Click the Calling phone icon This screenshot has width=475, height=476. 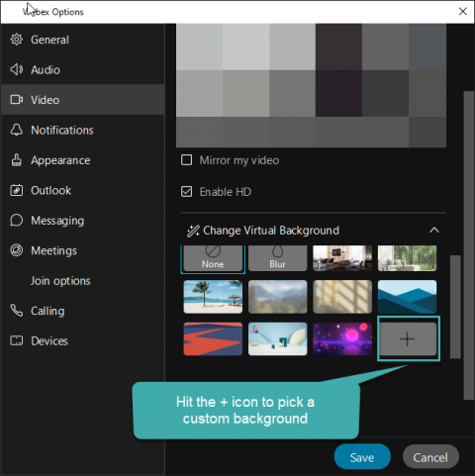[x=16, y=311]
